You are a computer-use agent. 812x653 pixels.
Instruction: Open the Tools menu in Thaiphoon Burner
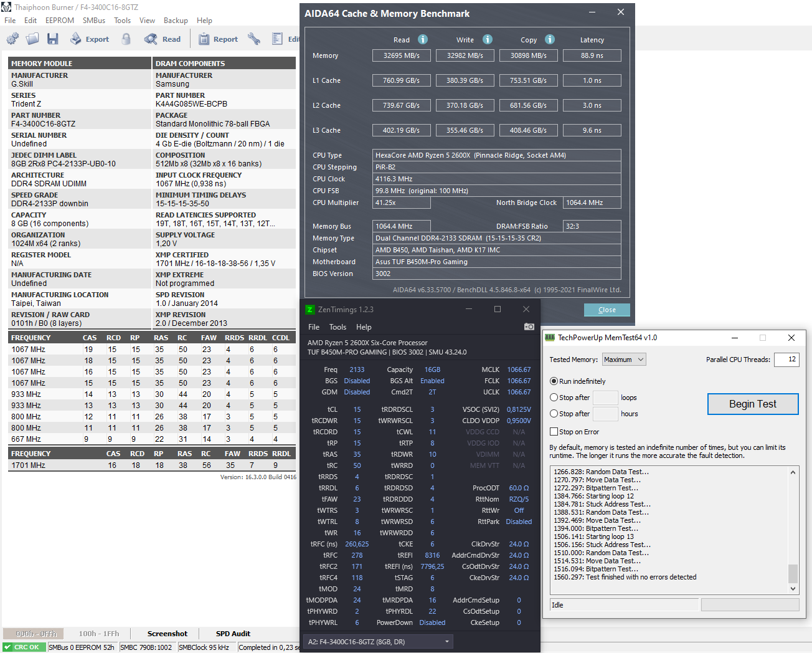click(x=123, y=21)
